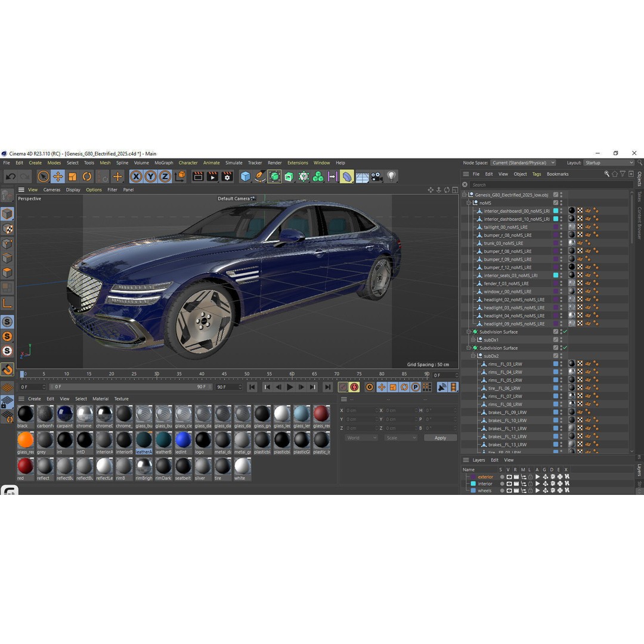The height and width of the screenshot is (644, 644).
Task: Add a Light bulb object
Action: (x=391, y=177)
